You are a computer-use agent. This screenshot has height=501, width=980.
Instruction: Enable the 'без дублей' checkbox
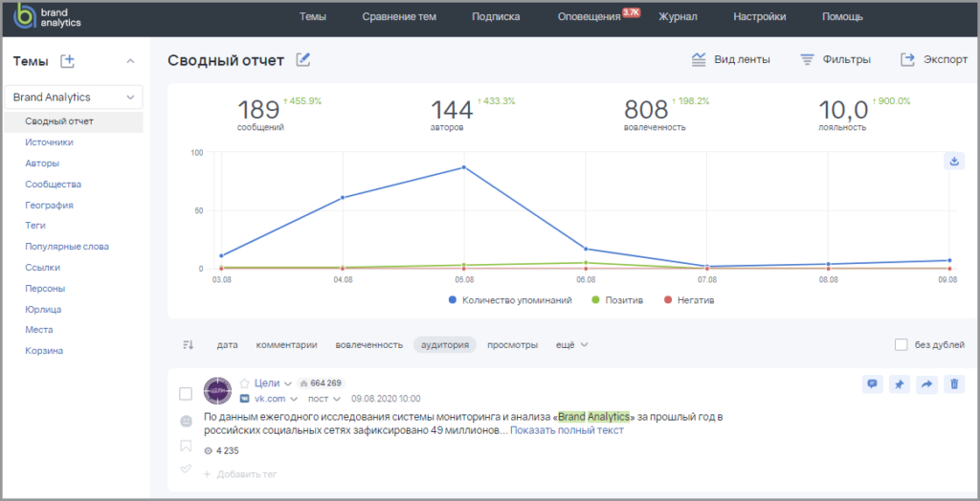pyautogui.click(x=901, y=345)
